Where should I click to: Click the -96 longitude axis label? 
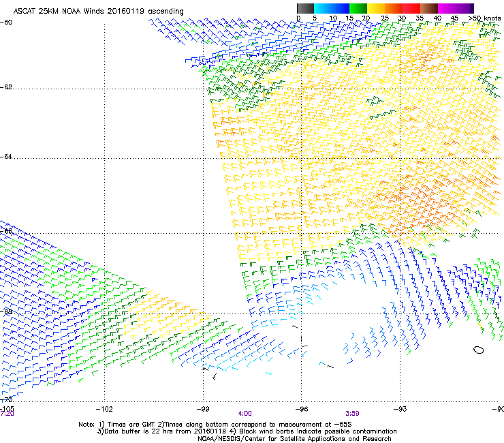point(302,409)
